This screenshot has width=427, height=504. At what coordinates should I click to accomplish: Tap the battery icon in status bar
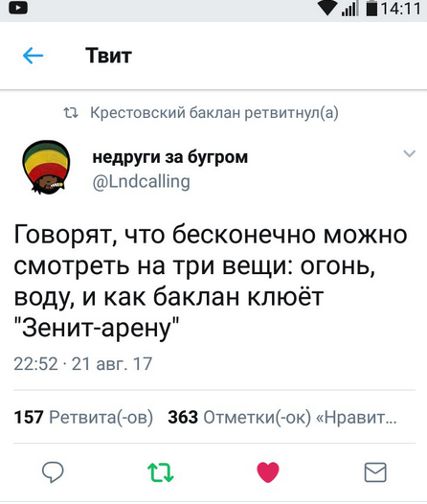point(372,9)
